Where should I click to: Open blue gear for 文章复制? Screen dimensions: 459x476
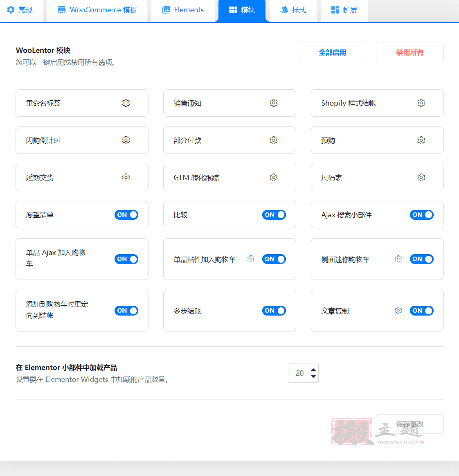398,311
